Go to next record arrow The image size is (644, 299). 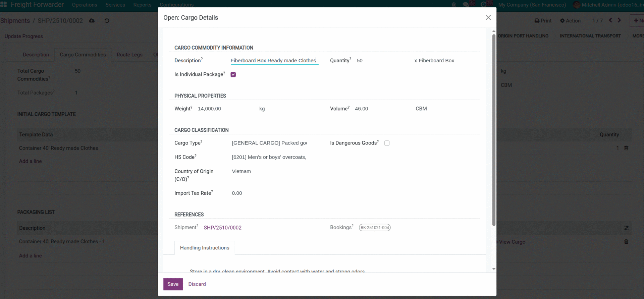(619, 20)
